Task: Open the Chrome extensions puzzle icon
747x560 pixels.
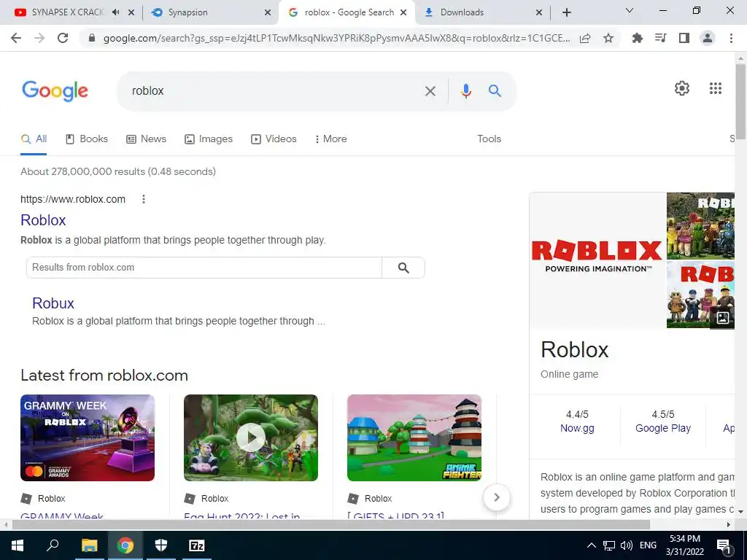Action: [x=637, y=38]
